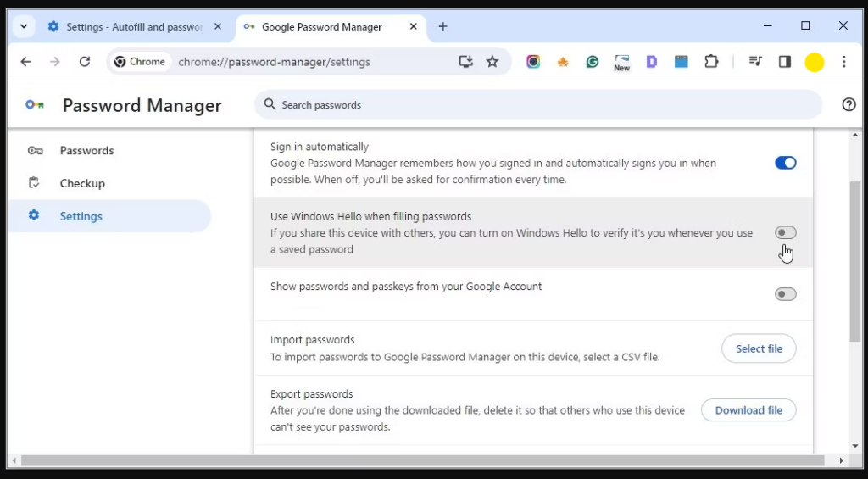Click the scroll up arrow
The height and width of the screenshot is (479, 868).
tap(854, 135)
